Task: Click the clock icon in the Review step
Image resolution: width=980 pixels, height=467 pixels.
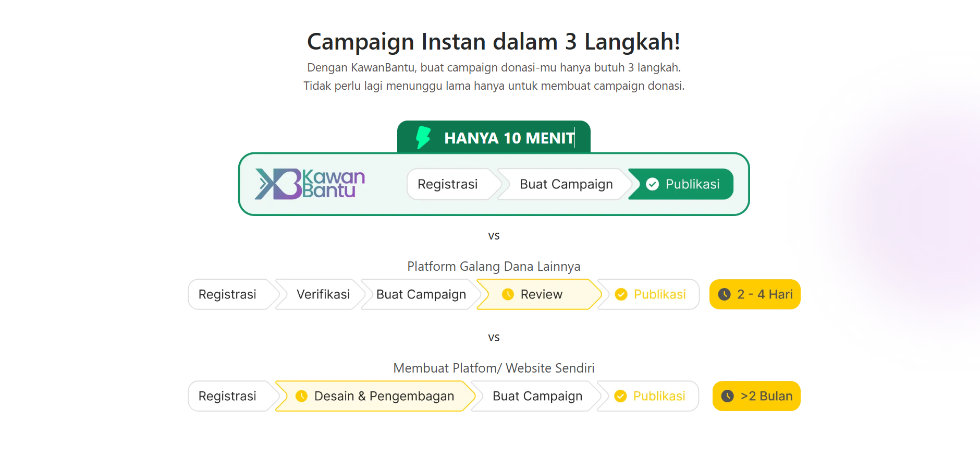Action: (x=508, y=294)
